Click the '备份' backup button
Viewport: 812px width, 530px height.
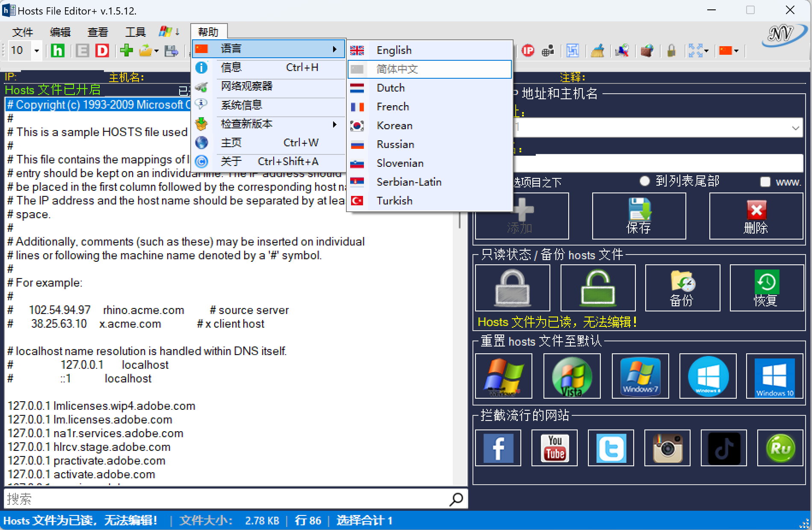(682, 287)
